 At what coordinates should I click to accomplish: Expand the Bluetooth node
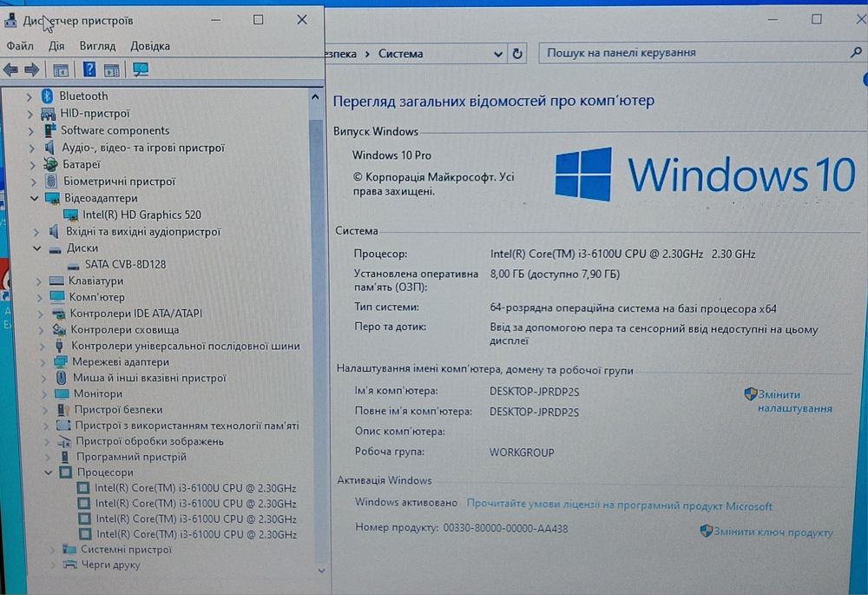pyautogui.click(x=29, y=96)
